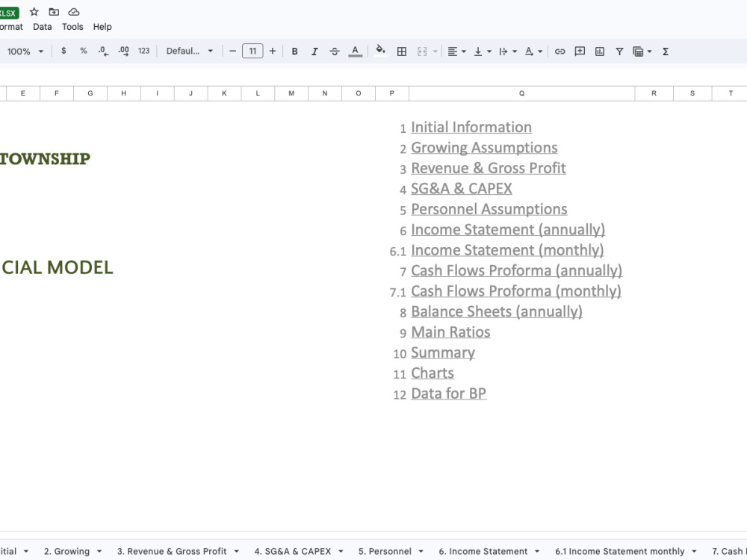Screen dimensions: 747x560
Task: Switch to 6.1 Income Statement monthly tab
Action: 620,551
